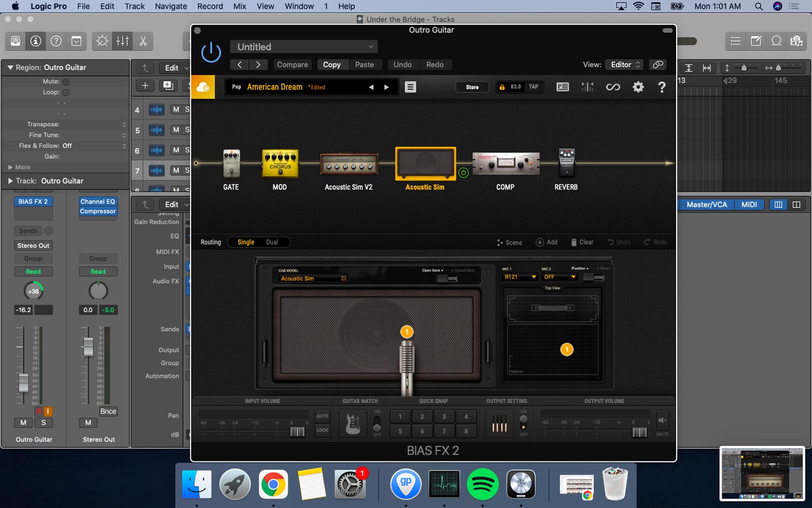Select the Chorus MOD pedal
This screenshot has width=812, height=508.
pos(280,163)
